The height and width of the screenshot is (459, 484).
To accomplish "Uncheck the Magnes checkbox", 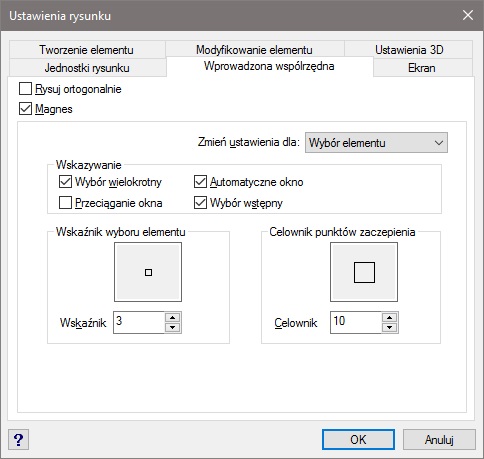I will pos(25,109).
